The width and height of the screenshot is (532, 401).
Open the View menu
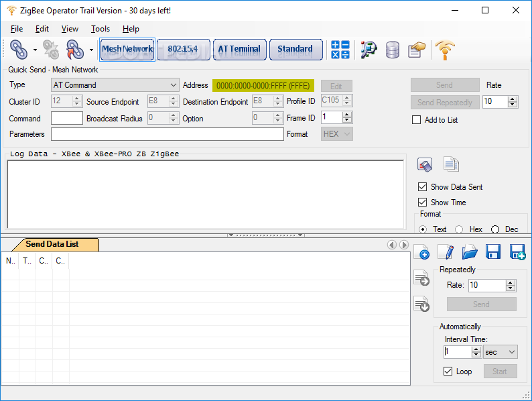(x=70, y=29)
